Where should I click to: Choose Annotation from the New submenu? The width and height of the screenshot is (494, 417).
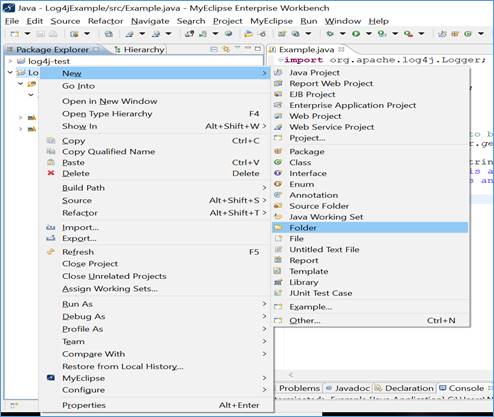[x=370, y=195]
